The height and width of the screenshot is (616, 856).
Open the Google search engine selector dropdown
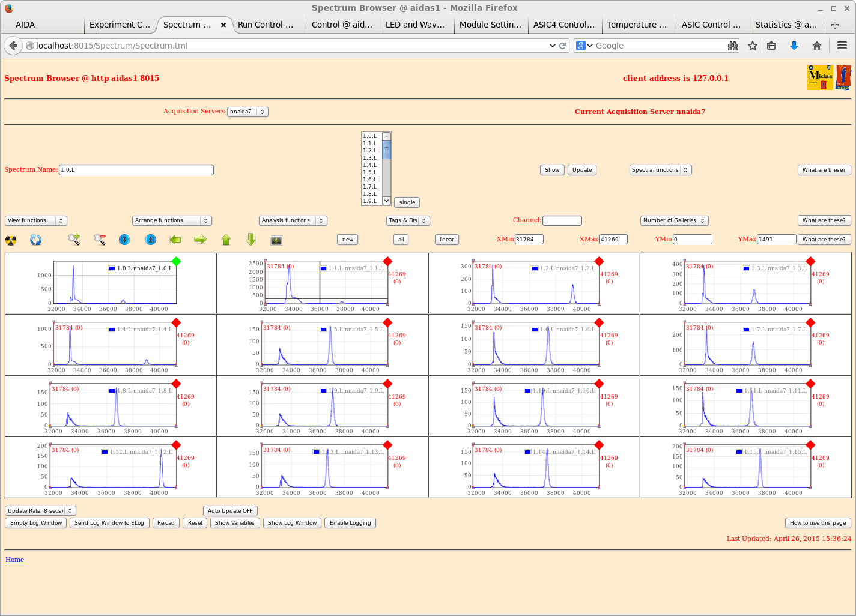click(x=584, y=46)
